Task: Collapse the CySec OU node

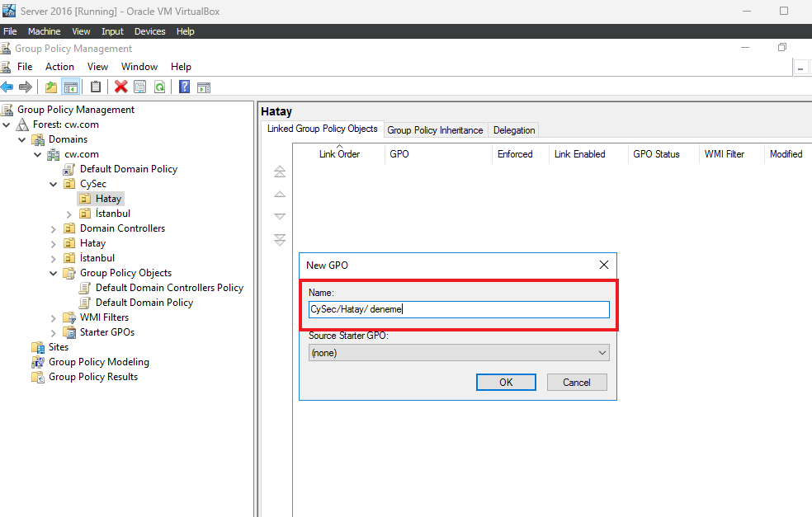Action: point(54,184)
